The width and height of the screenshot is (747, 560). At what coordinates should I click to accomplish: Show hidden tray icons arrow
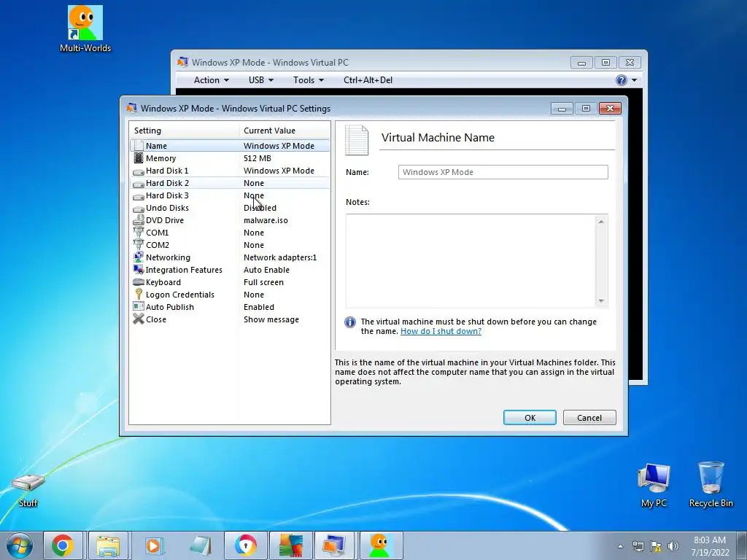620,546
